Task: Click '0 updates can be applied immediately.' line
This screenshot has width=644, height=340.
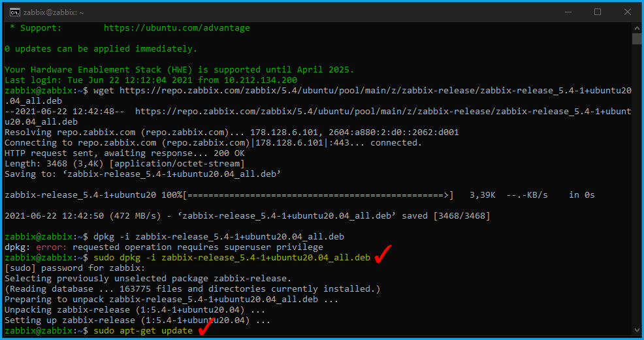Action: coord(101,49)
